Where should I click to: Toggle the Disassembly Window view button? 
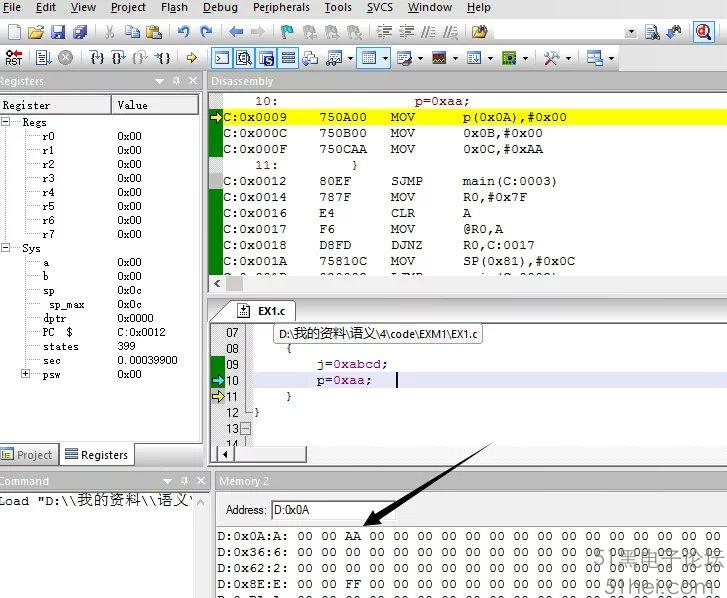tap(244, 58)
